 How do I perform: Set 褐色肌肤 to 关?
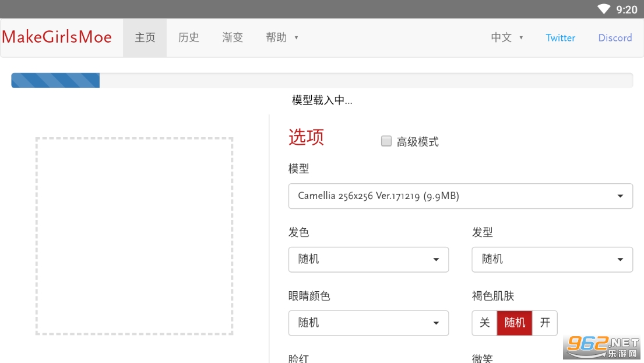tap(484, 323)
